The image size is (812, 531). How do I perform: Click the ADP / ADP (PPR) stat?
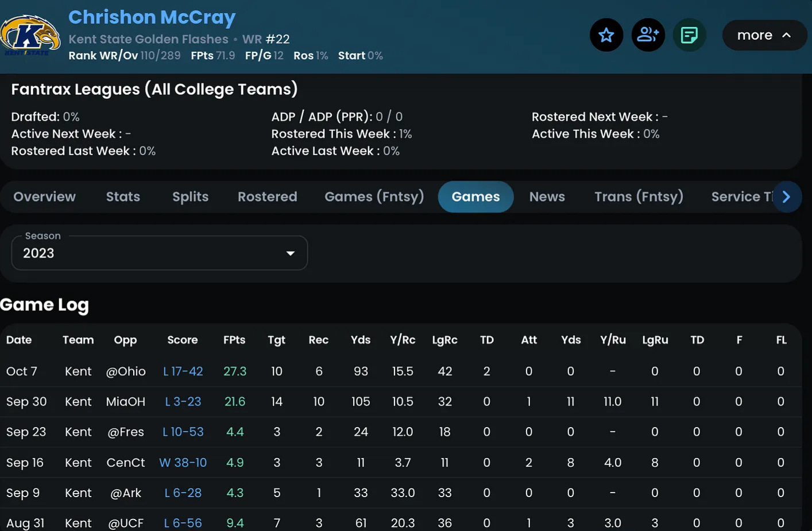[x=337, y=117]
